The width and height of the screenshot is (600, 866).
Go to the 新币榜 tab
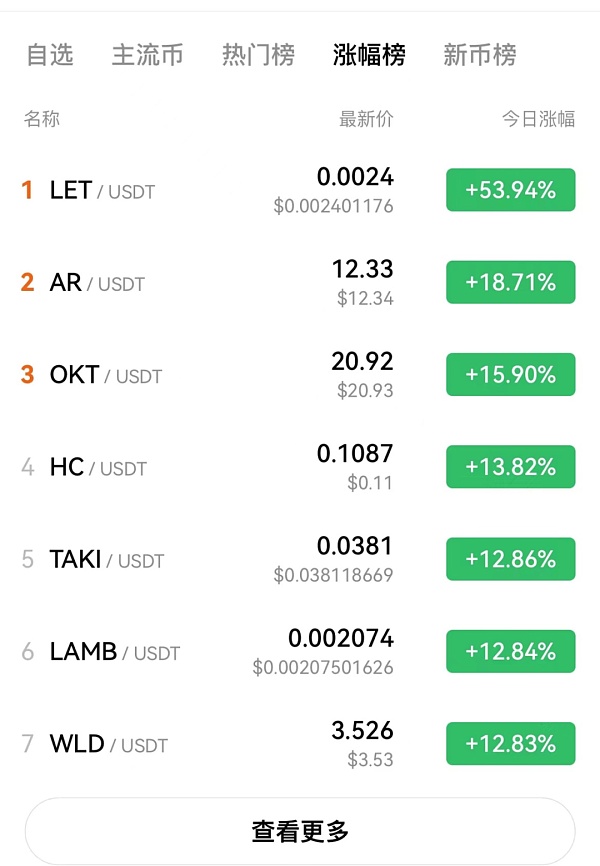pyautogui.click(x=480, y=55)
